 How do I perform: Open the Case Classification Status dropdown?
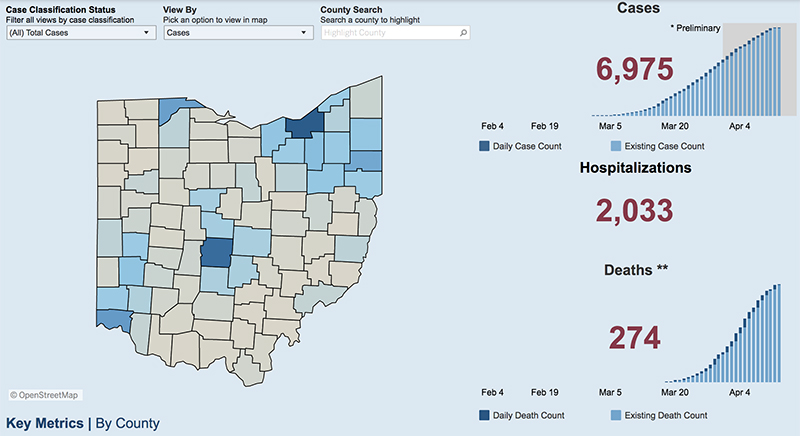81,33
